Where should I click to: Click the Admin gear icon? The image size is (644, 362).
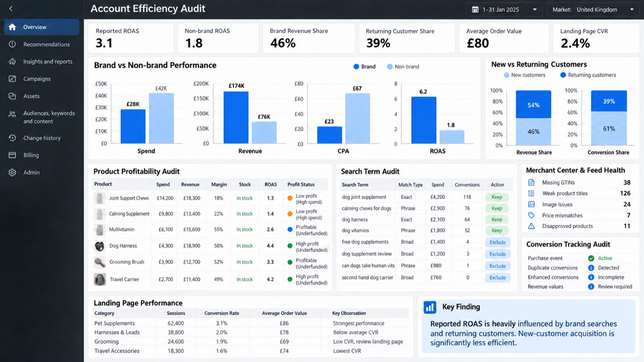12,173
